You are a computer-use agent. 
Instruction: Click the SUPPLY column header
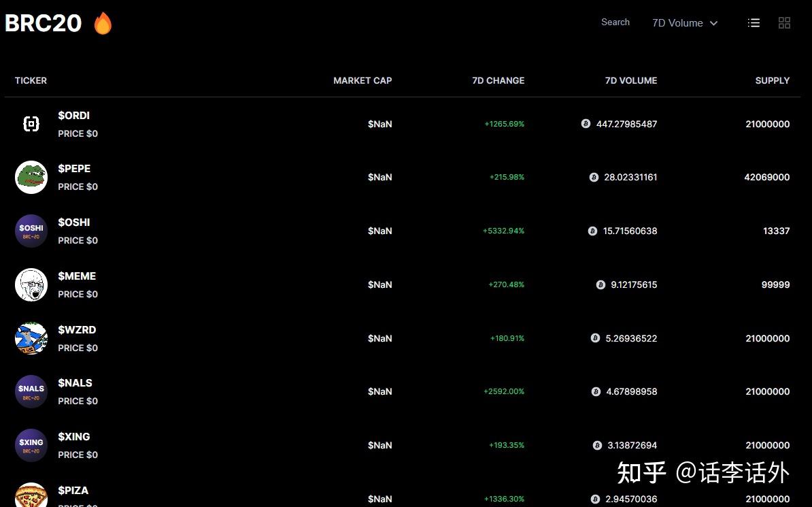pyautogui.click(x=773, y=80)
